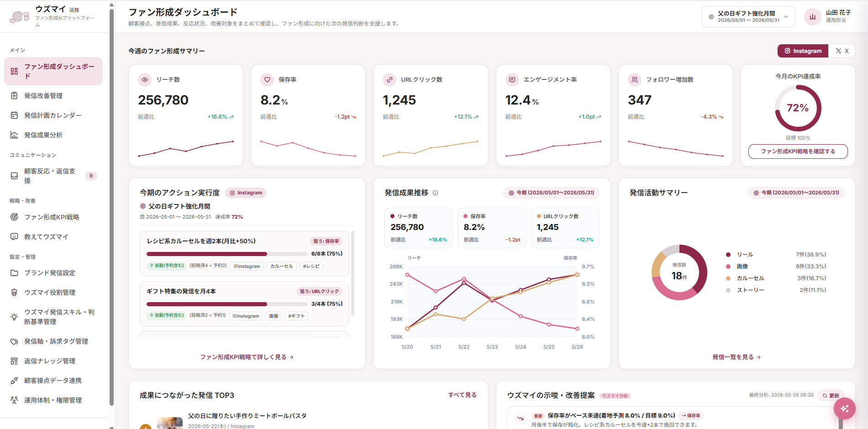
Task: Open the top-ranked meatball pasta post thumbnail
Action: (x=170, y=423)
